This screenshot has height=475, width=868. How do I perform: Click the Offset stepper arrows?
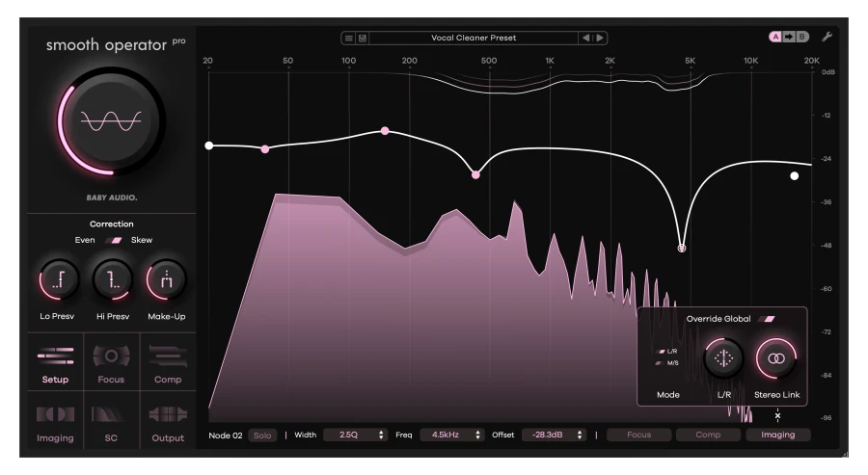580,435
